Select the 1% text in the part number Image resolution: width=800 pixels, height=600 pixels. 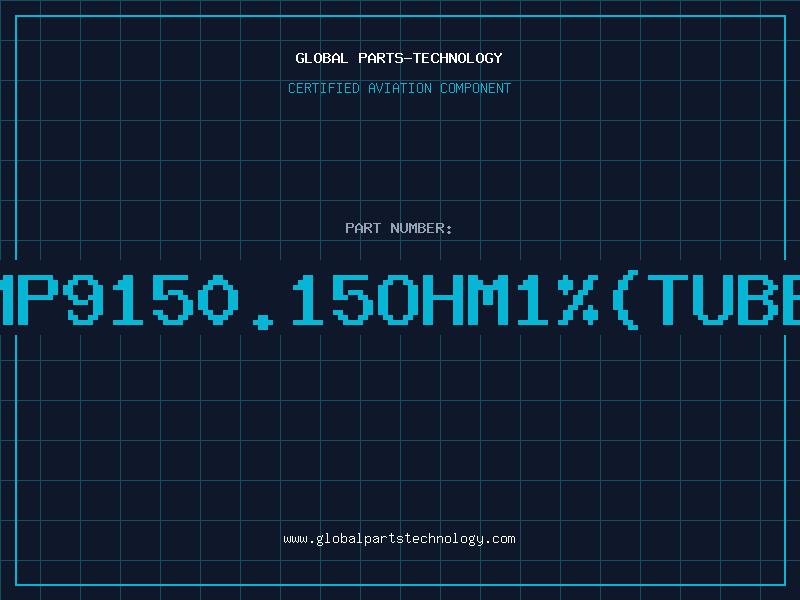(x=557, y=300)
